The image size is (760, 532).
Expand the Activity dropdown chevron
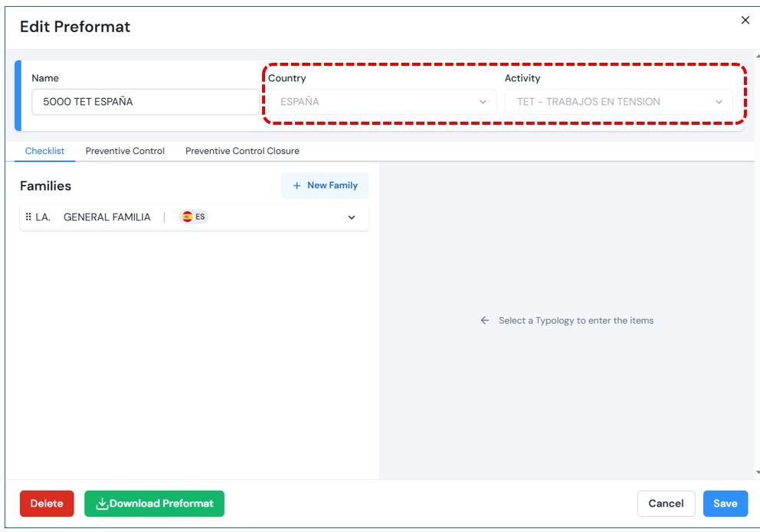719,102
